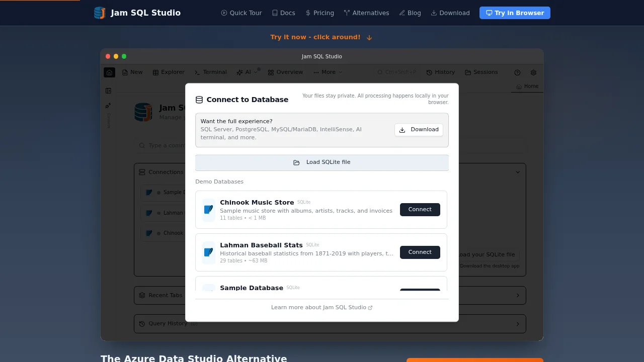Click the Lahman Baseball Stats database icon
The height and width of the screenshot is (362, 644).
tap(208, 252)
